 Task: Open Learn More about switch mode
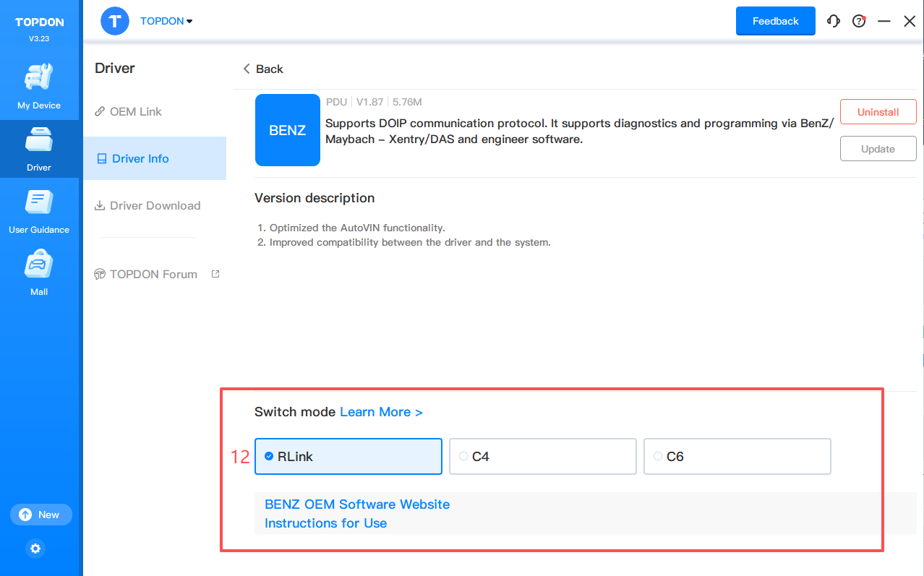[x=381, y=412]
